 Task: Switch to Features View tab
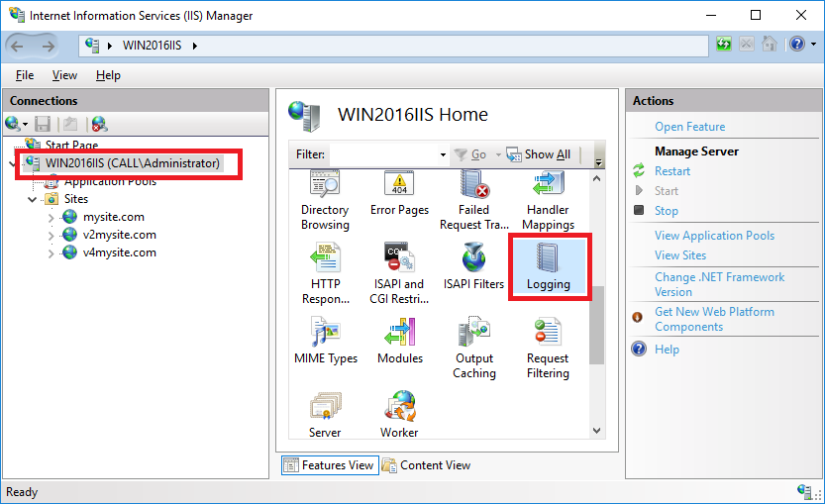click(x=330, y=465)
